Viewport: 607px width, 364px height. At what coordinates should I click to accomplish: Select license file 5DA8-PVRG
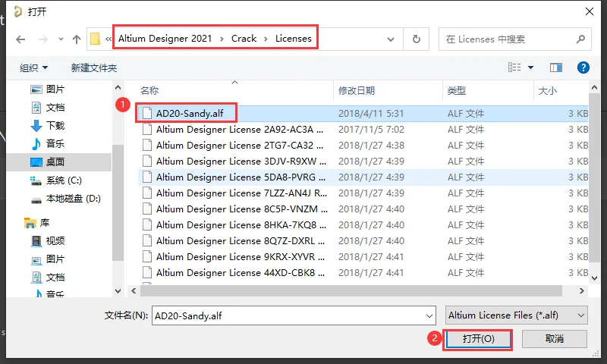(x=363, y=177)
